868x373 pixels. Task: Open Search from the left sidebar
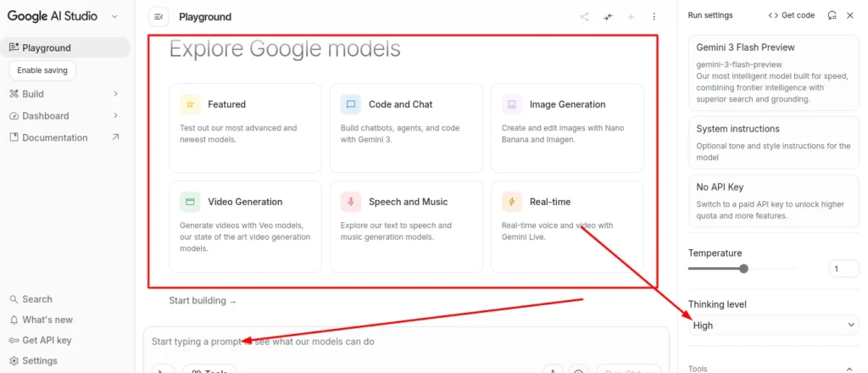pyautogui.click(x=31, y=299)
